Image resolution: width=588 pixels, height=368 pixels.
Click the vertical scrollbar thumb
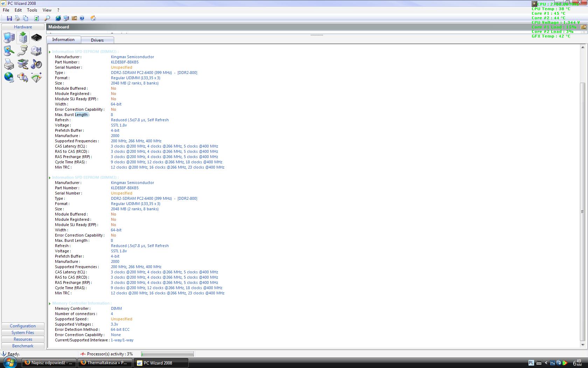coord(582,212)
